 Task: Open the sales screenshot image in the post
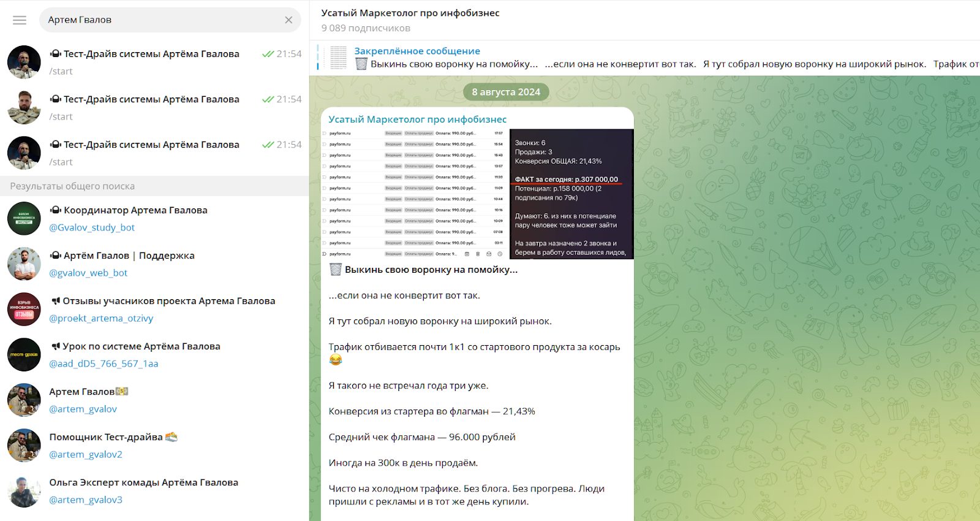[478, 194]
